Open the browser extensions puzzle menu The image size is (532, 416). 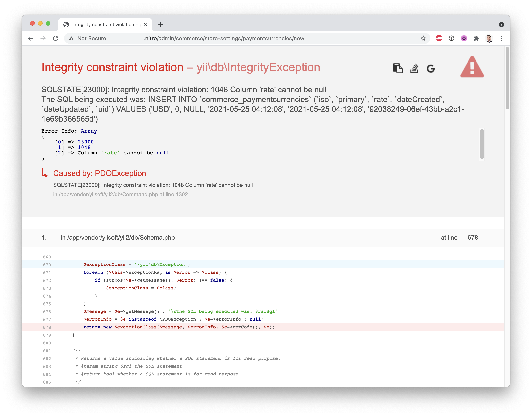pyautogui.click(x=477, y=38)
